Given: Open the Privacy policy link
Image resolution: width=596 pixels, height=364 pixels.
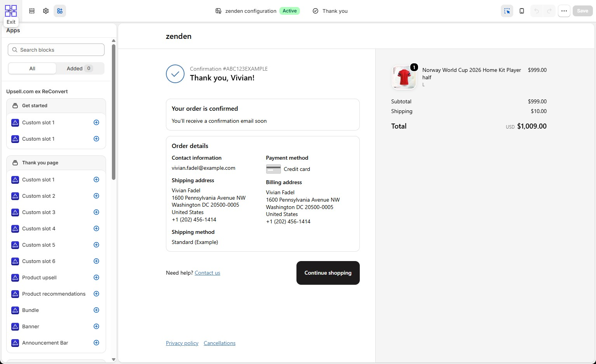Looking at the screenshot, I should pyautogui.click(x=182, y=343).
